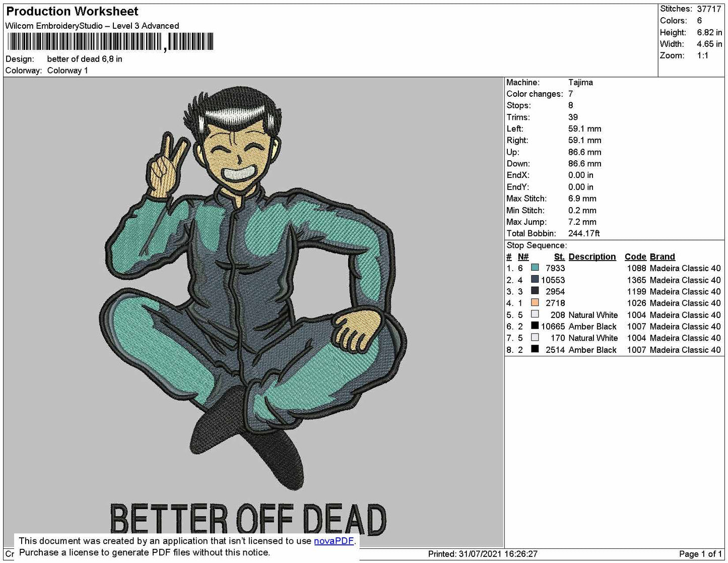Click 'Page 1 of 1' footer text
Screen dimensions: 728x563
click(700, 554)
